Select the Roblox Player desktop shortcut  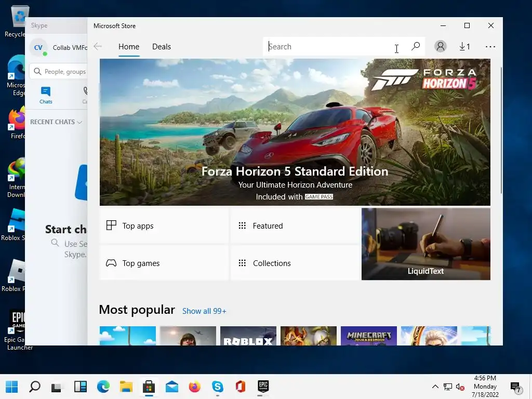(14, 275)
